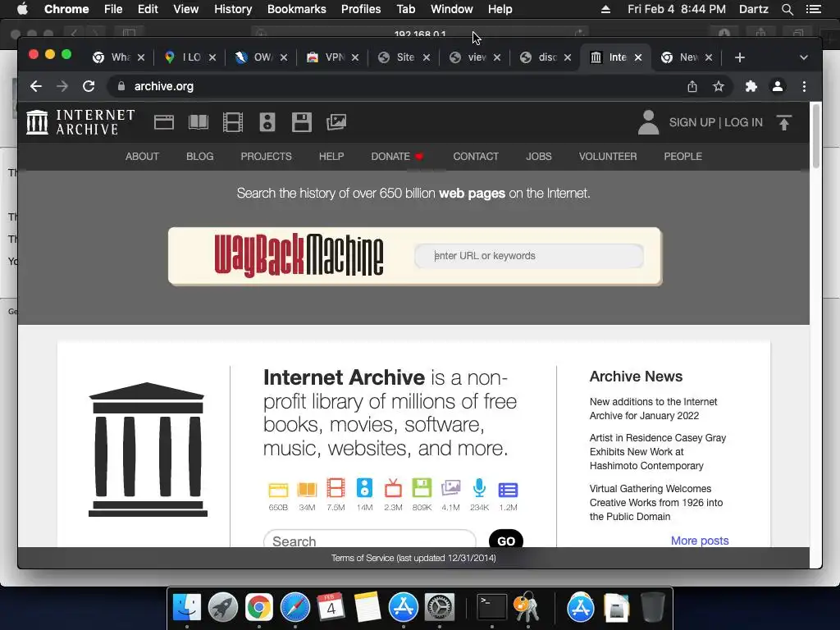This screenshot has width=840, height=630.
Task: Click the list icon labeled 1.2M
Action: [x=508, y=491]
